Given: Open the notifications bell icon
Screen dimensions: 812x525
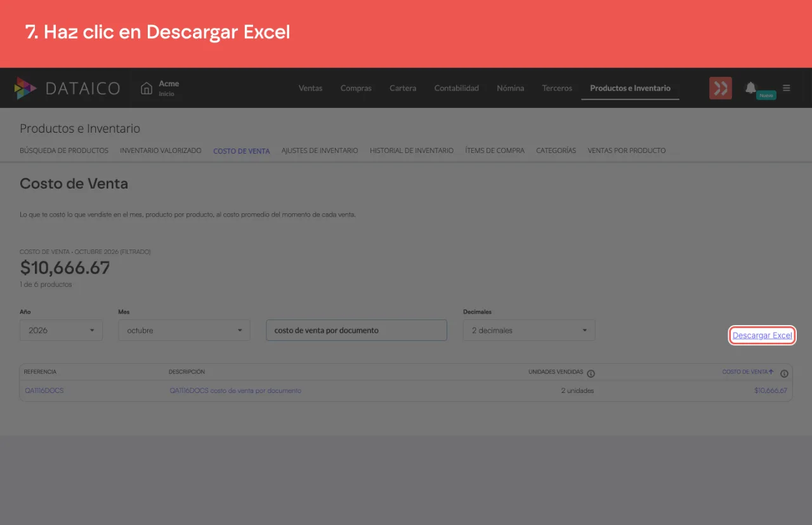Looking at the screenshot, I should click(x=750, y=88).
